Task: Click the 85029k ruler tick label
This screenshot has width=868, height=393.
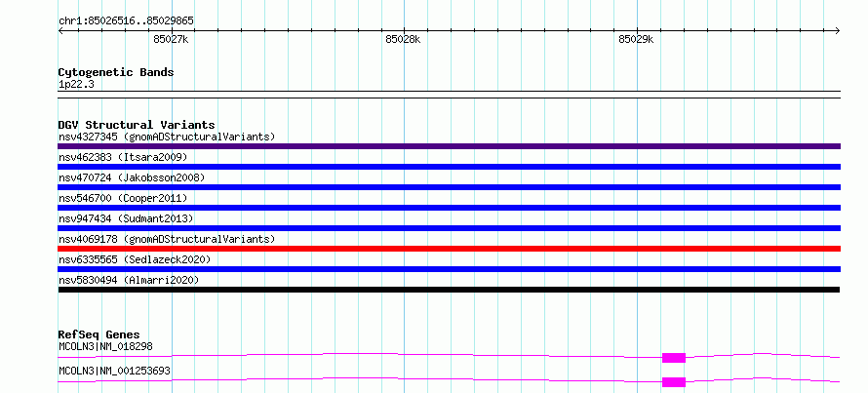Action: click(x=636, y=40)
